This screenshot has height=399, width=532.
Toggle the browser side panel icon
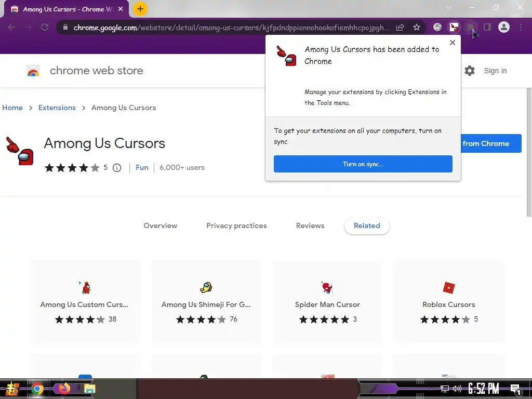pos(487,27)
